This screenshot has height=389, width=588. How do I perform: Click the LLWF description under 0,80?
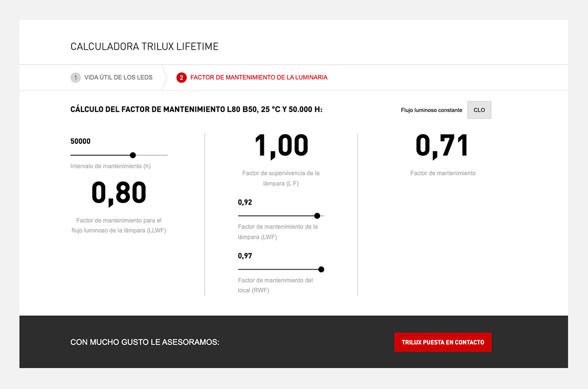coord(119,225)
